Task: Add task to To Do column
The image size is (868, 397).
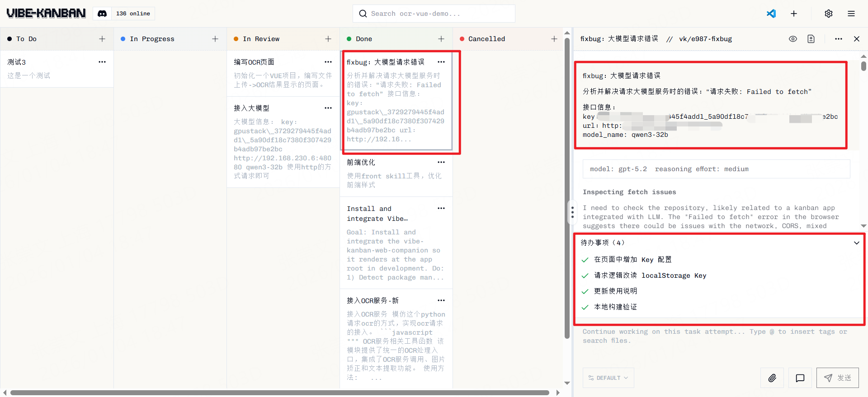Action: coord(102,39)
